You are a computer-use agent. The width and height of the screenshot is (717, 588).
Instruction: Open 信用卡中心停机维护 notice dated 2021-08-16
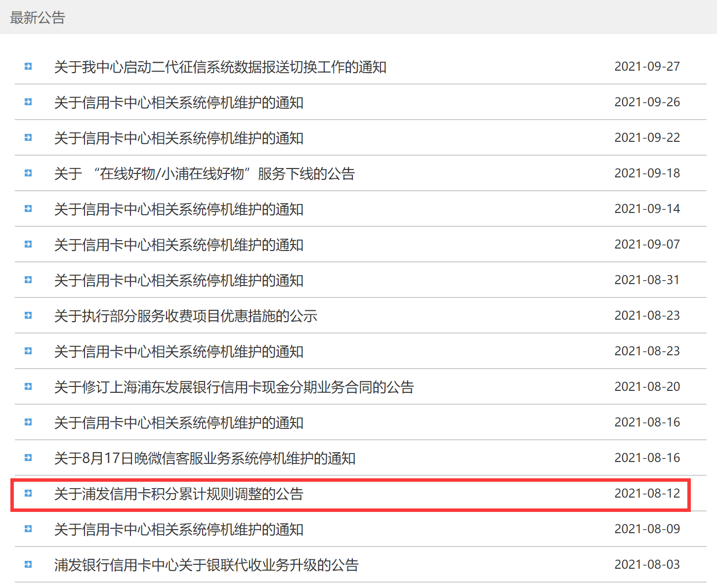pos(179,422)
